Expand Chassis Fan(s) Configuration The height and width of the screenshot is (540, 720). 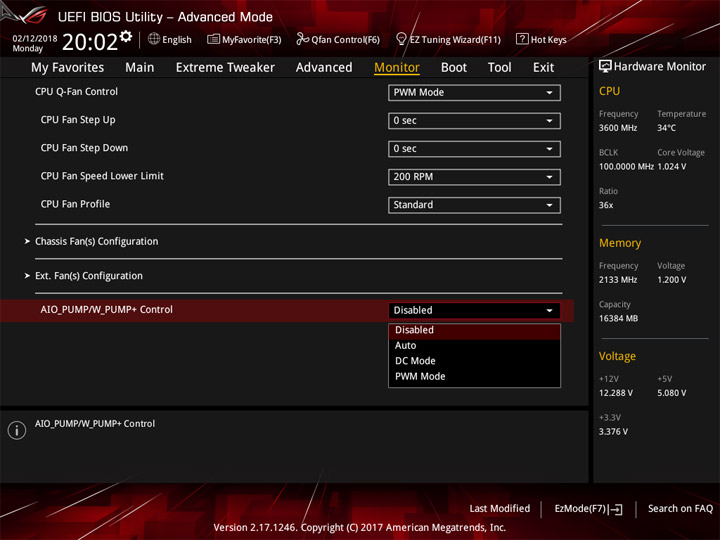(96, 242)
